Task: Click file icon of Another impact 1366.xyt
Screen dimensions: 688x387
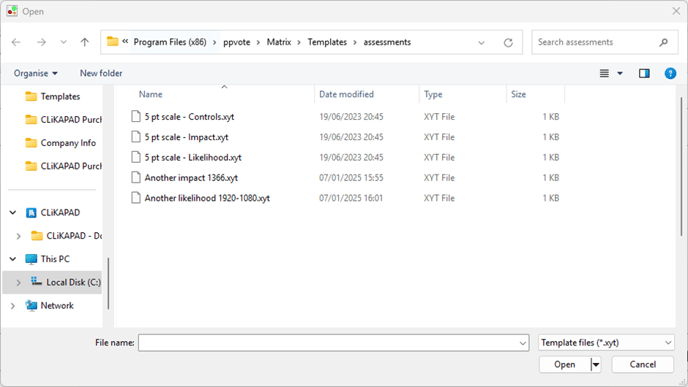Action: 136,177
